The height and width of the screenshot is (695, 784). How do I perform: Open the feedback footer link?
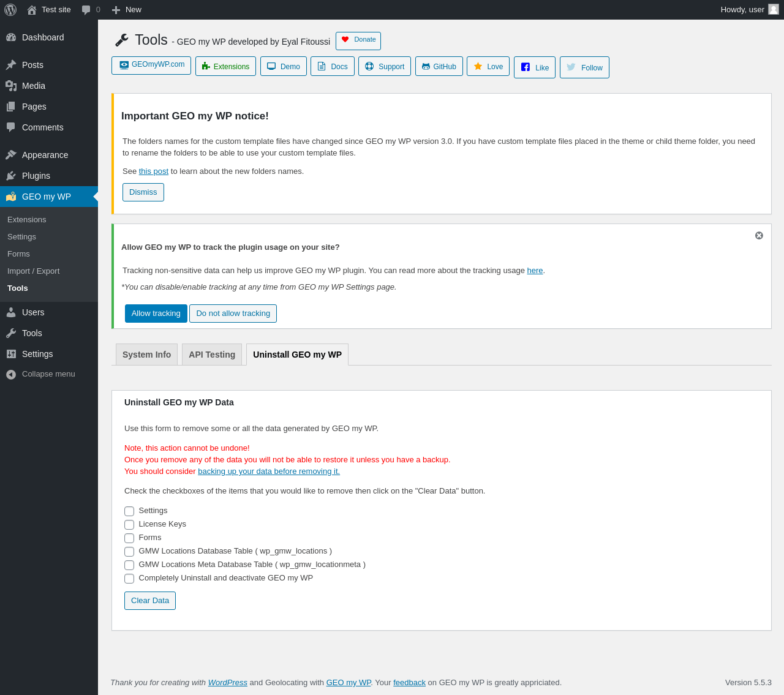[409, 683]
